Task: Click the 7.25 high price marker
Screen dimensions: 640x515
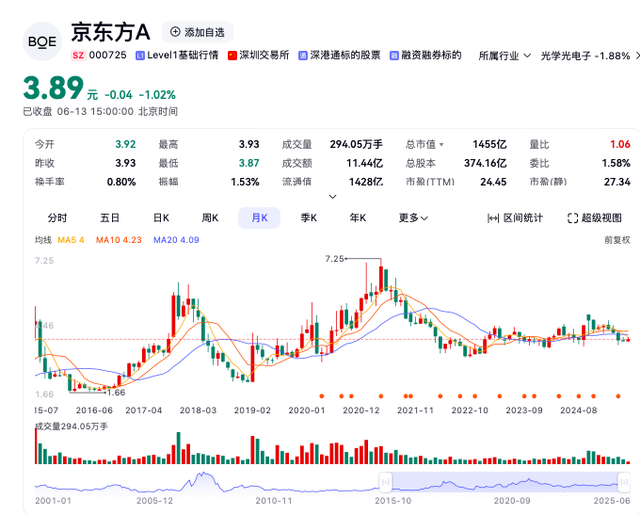Action: pyautogui.click(x=335, y=259)
